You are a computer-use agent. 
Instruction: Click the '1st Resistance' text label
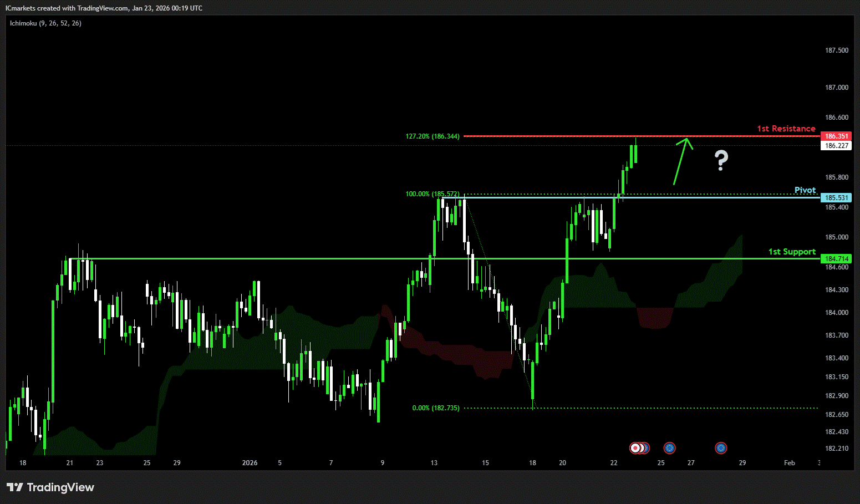point(786,129)
